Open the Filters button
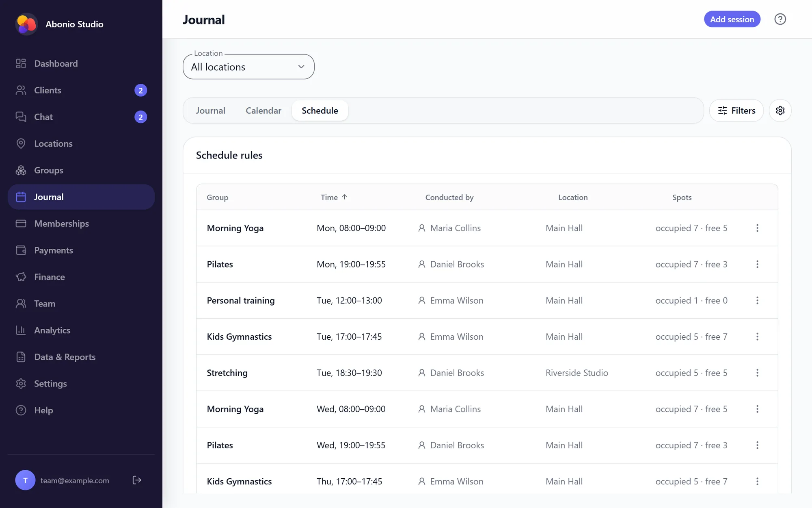Screen dimensions: 812x508 (736, 111)
